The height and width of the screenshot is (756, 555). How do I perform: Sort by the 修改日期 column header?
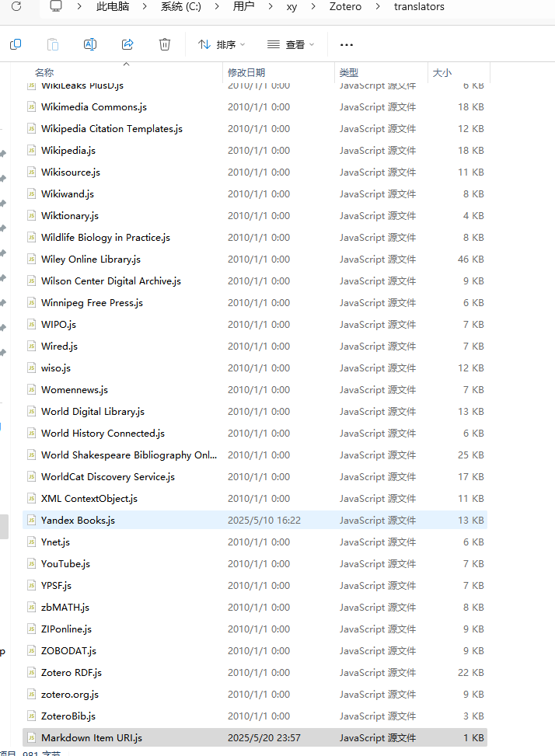pos(246,73)
